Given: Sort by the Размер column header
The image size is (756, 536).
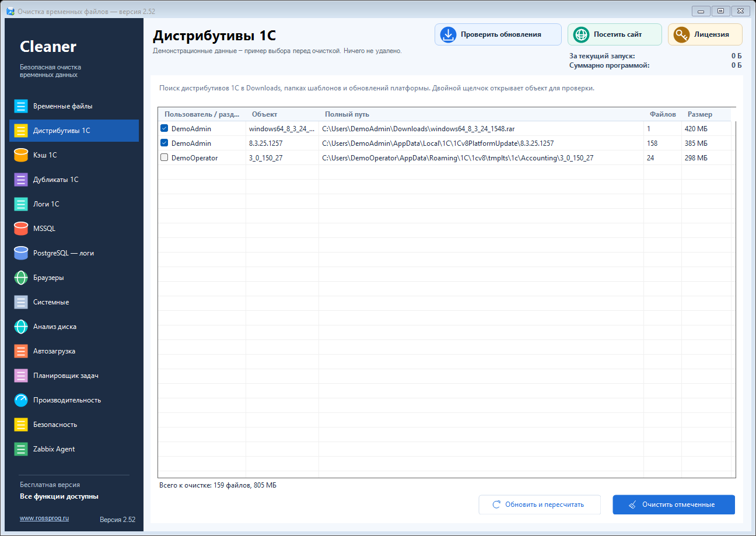Looking at the screenshot, I should [706, 114].
